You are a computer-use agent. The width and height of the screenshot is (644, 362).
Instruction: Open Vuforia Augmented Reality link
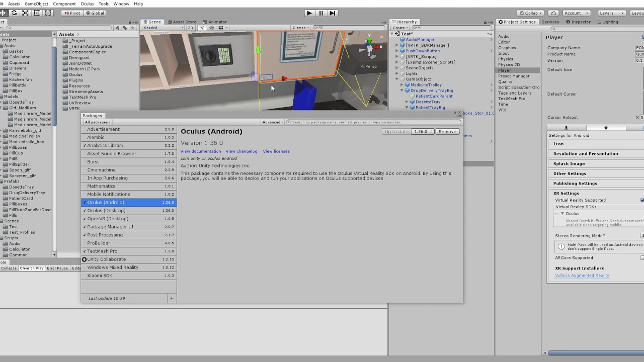coord(582,276)
